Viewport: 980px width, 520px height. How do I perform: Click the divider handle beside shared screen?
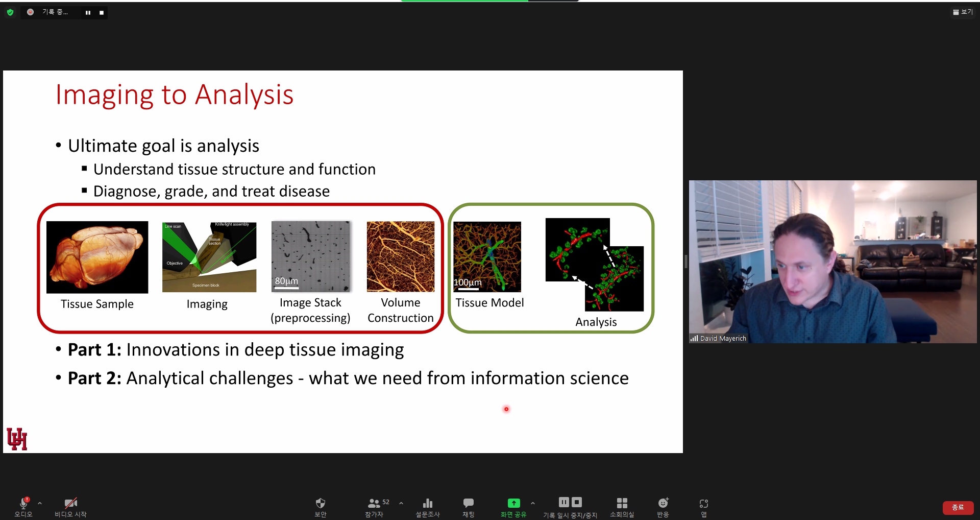click(x=686, y=262)
